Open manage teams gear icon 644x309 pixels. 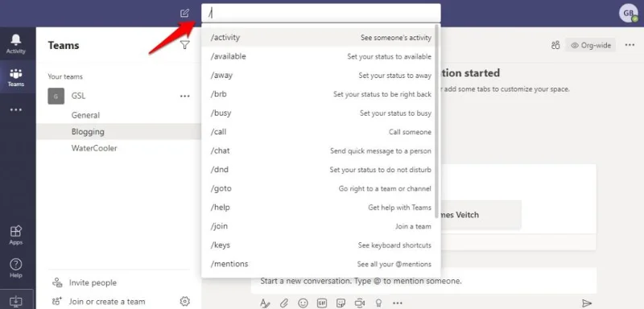coord(185,301)
